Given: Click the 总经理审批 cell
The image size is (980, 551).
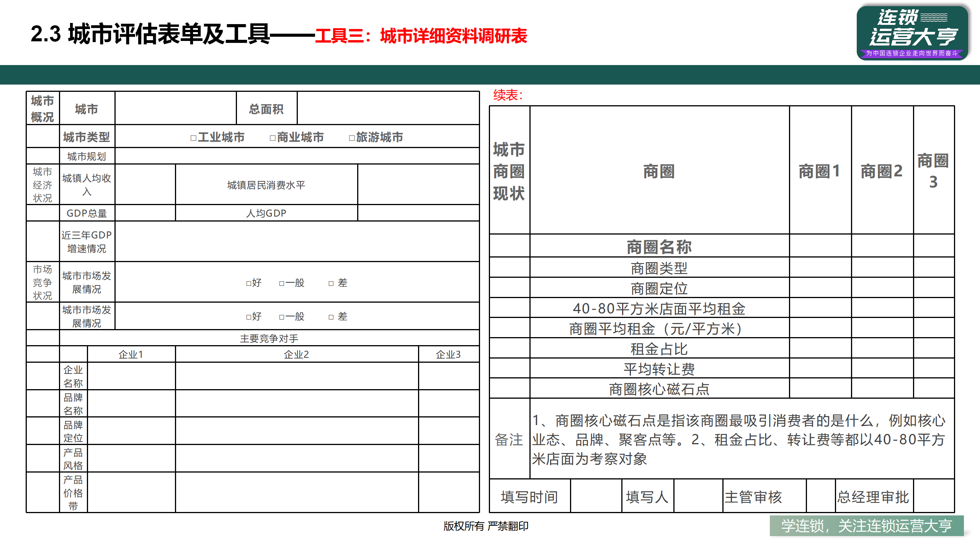Looking at the screenshot, I should 874,496.
